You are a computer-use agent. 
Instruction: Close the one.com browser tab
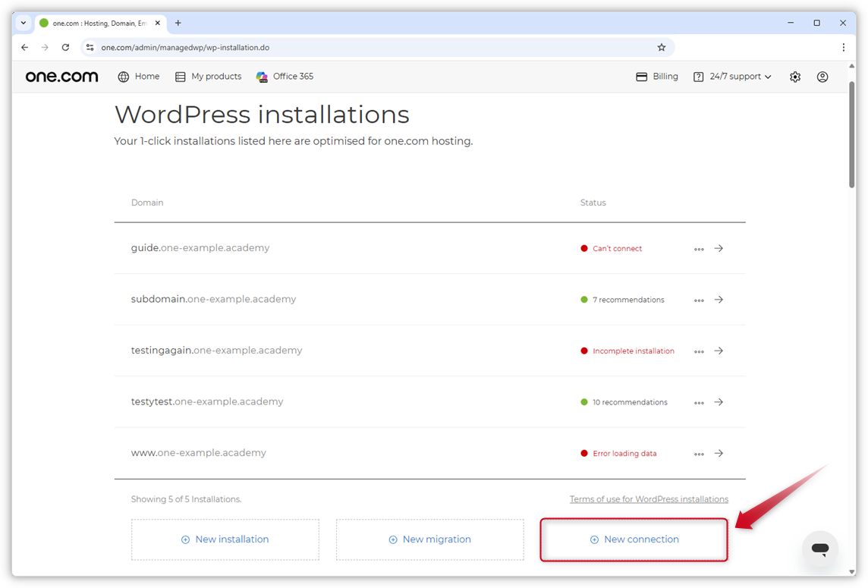point(158,24)
